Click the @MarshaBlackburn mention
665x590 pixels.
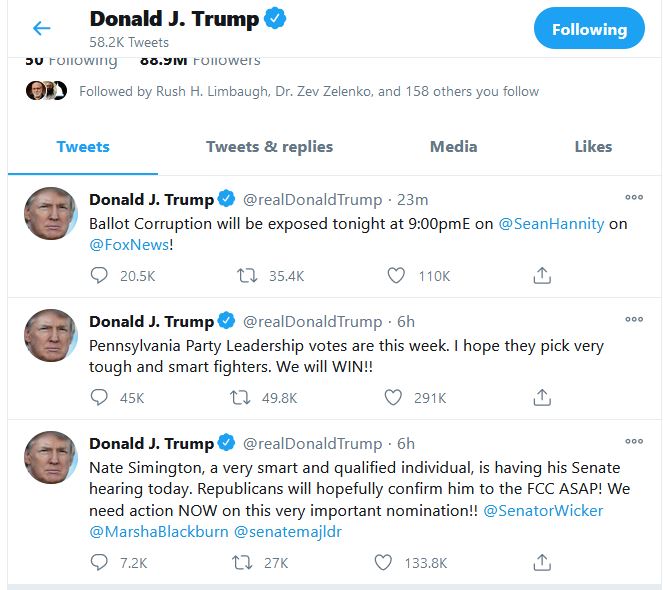click(x=157, y=532)
